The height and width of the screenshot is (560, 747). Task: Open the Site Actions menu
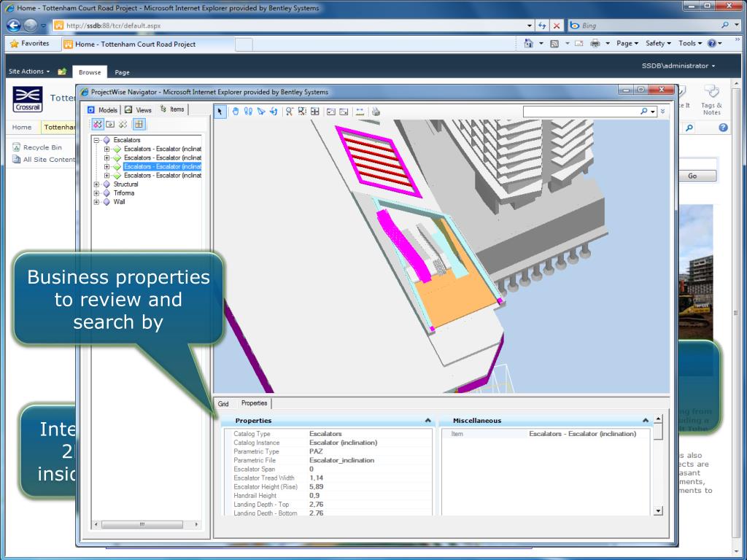coord(28,71)
